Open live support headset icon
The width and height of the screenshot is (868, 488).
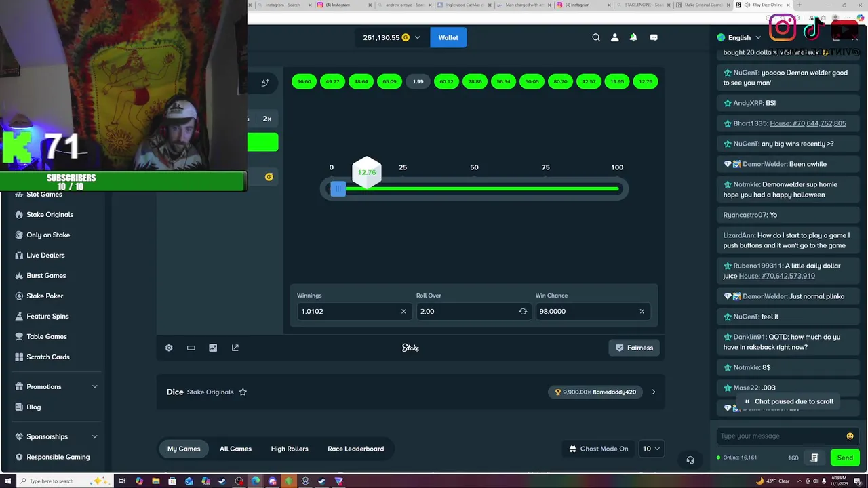pos(690,460)
